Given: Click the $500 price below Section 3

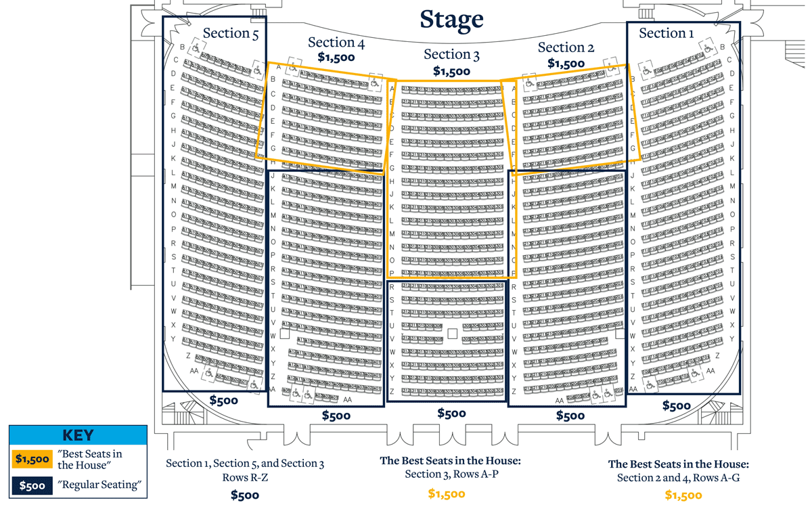Looking at the screenshot, I should tap(451, 413).
